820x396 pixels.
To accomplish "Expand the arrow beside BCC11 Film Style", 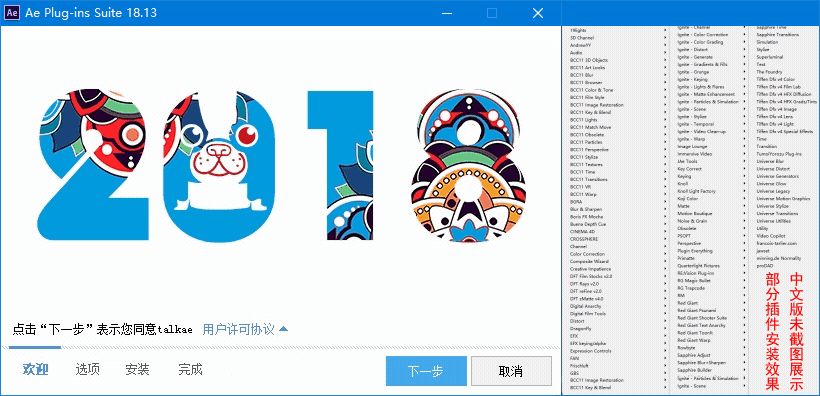I will click(x=665, y=97).
